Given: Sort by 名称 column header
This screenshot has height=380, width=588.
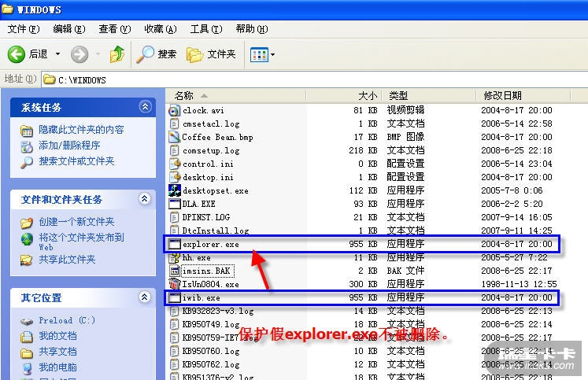Looking at the screenshot, I should (236, 96).
